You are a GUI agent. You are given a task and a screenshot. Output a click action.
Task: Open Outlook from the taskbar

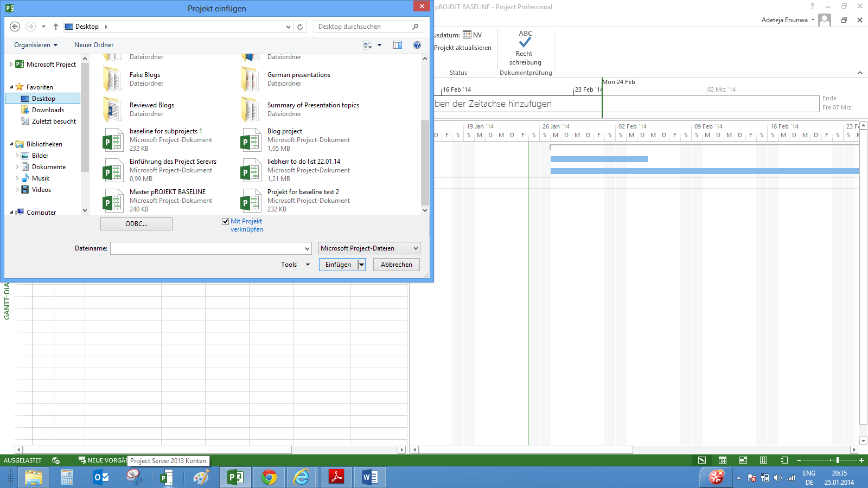point(101,477)
